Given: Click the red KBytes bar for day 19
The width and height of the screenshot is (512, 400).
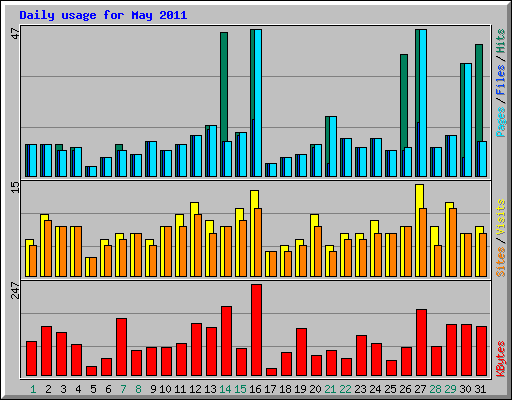Looking at the screenshot, I should point(301,352).
